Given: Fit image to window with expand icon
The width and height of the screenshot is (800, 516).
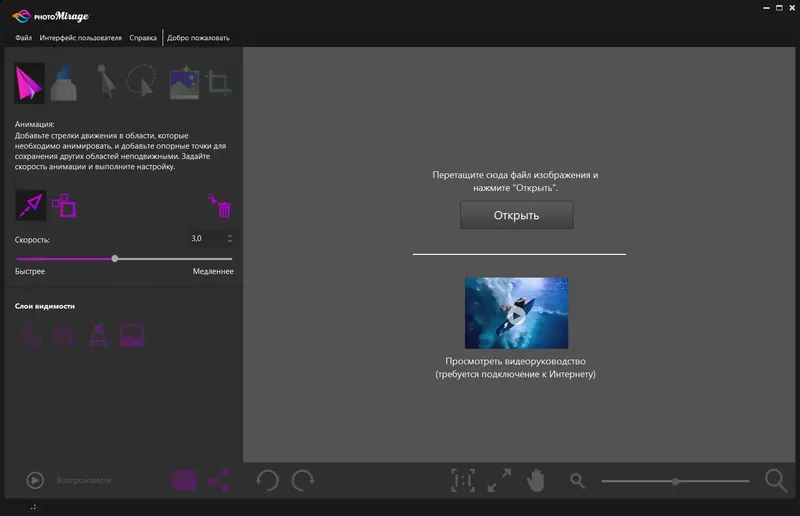Looking at the screenshot, I should 499,480.
